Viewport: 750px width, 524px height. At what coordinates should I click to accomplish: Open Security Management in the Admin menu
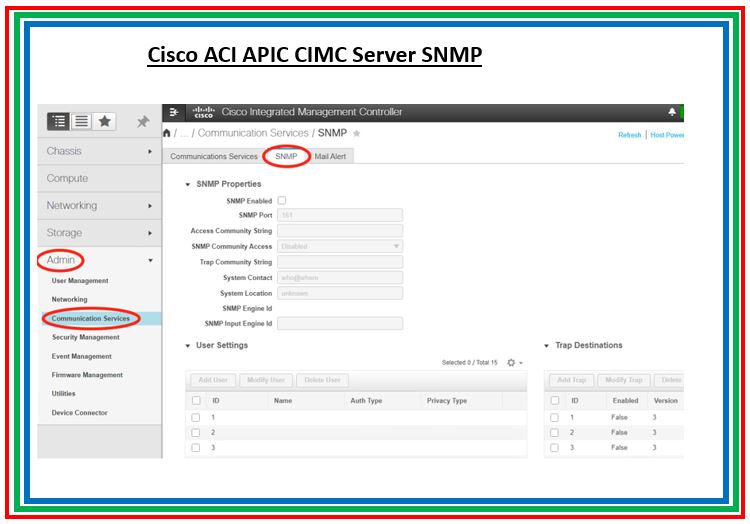coord(85,337)
